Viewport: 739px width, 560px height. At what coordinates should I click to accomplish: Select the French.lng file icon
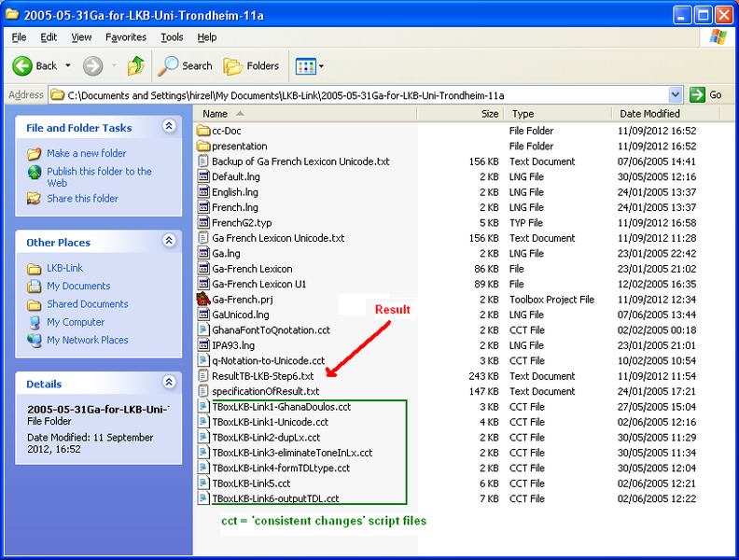pos(203,207)
